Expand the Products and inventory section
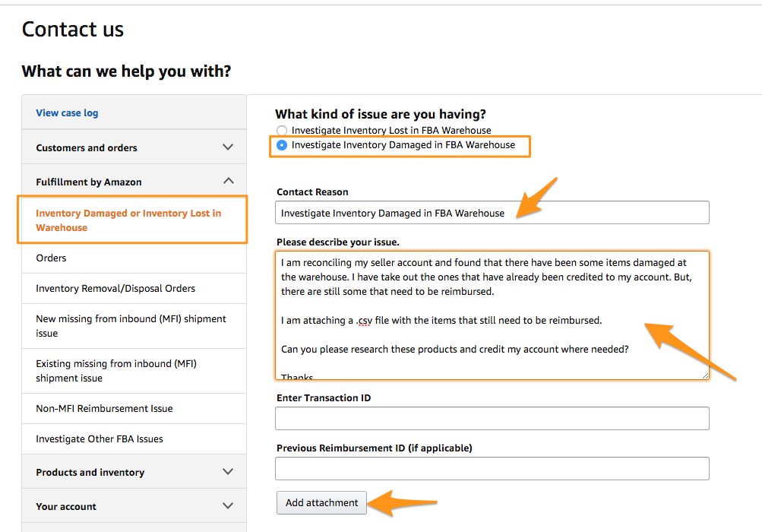Image resolution: width=762 pixels, height=532 pixels. (227, 472)
